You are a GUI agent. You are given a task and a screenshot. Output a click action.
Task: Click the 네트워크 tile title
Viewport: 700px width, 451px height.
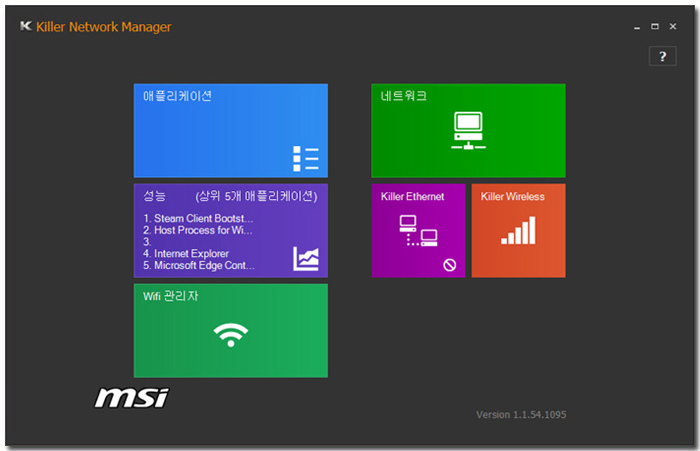point(404,96)
